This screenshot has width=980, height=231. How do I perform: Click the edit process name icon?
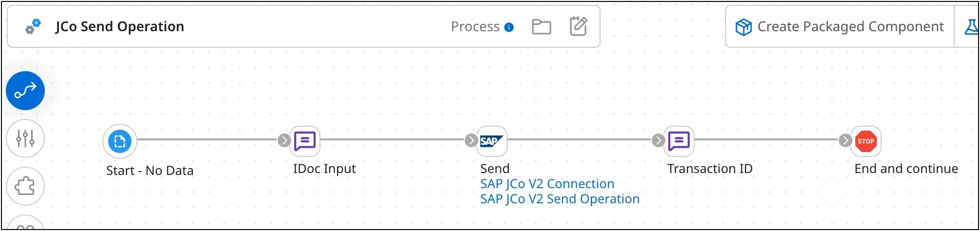pyautogui.click(x=578, y=26)
